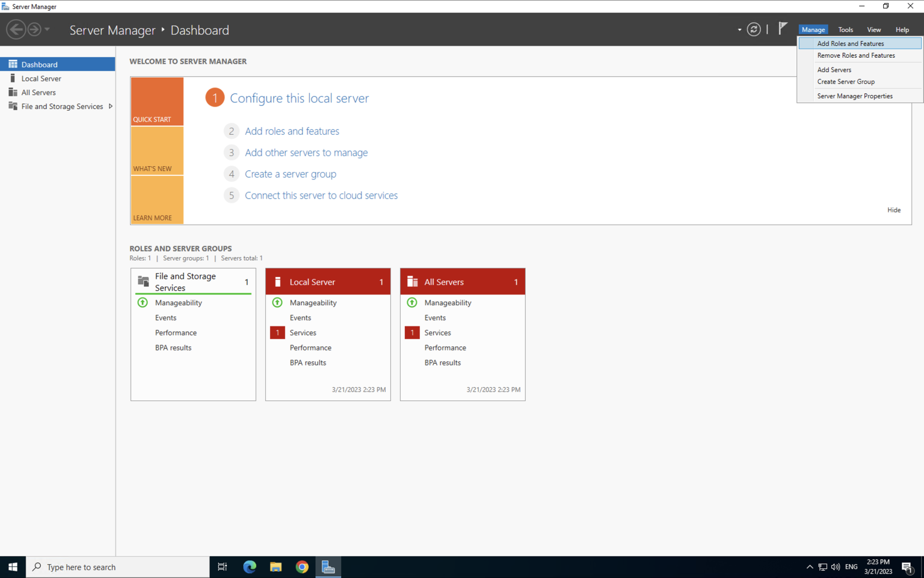Open dropdown arrow left of refresh icon
The width and height of the screenshot is (924, 578).
pyautogui.click(x=739, y=30)
